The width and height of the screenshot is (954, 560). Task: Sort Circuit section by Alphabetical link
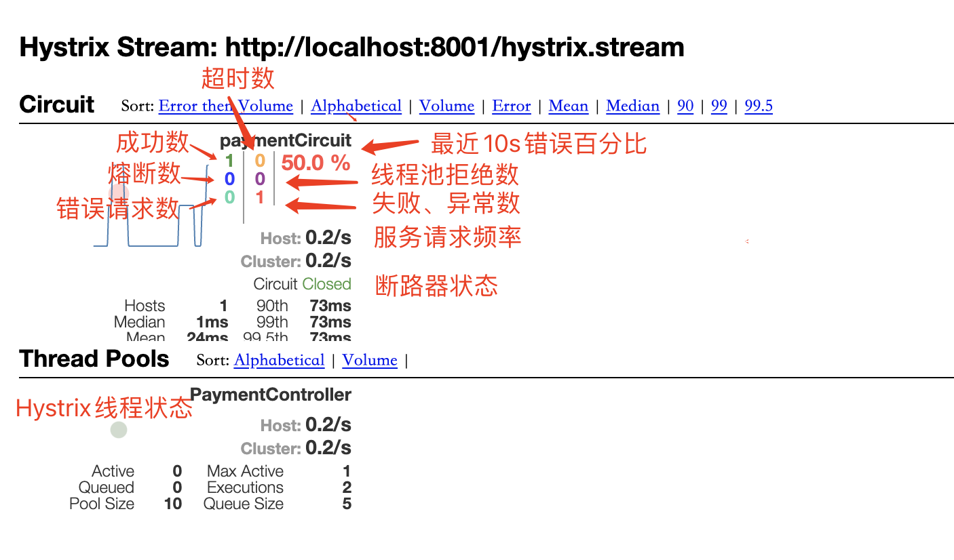click(356, 106)
